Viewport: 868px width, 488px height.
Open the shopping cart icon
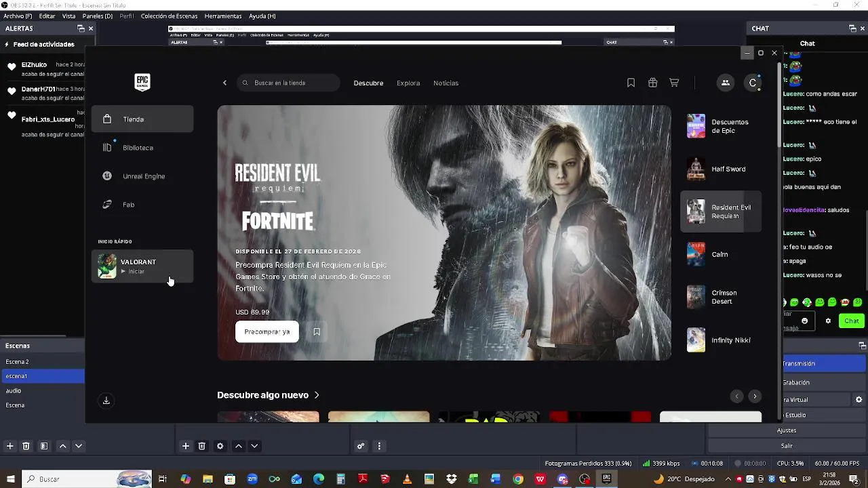(674, 83)
